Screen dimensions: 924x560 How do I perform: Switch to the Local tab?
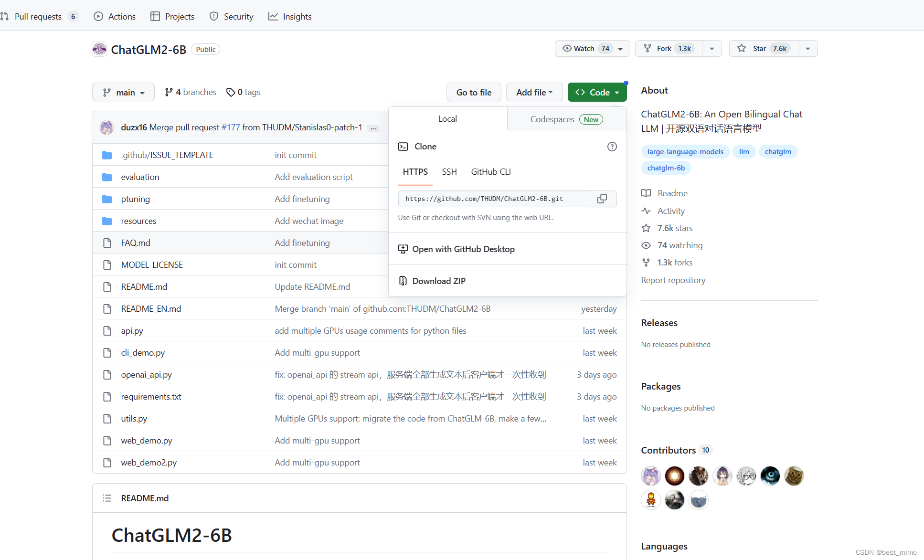pyautogui.click(x=448, y=119)
